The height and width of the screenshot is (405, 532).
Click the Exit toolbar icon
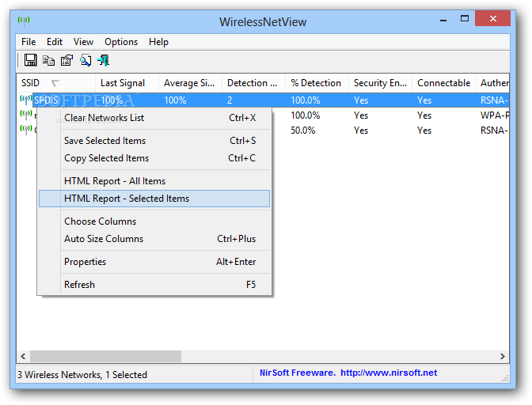[103, 60]
